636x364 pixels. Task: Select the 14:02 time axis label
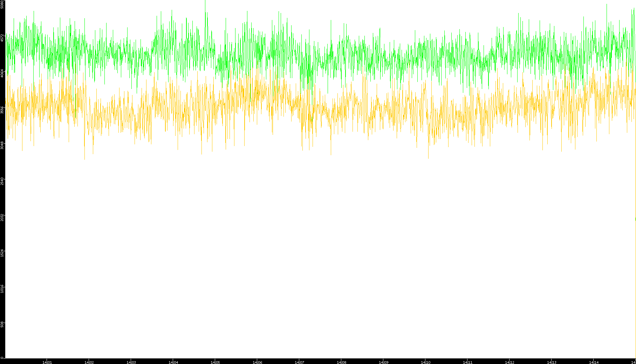click(x=89, y=362)
